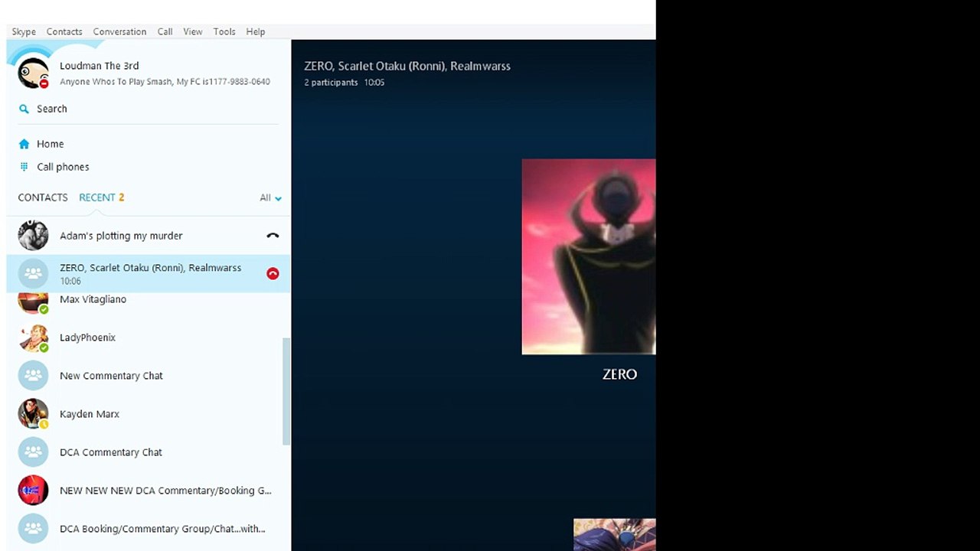Open the Contacts menu

click(64, 31)
